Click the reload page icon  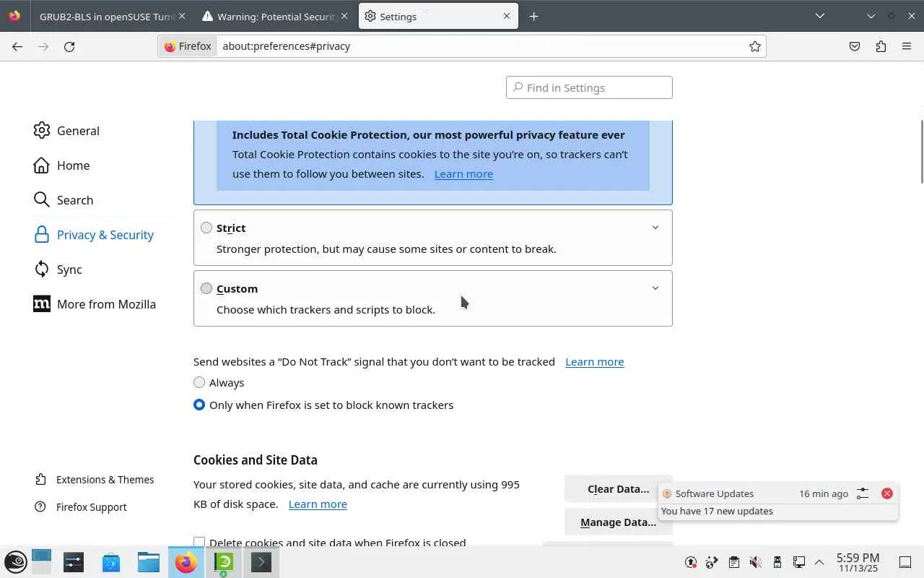click(x=69, y=46)
